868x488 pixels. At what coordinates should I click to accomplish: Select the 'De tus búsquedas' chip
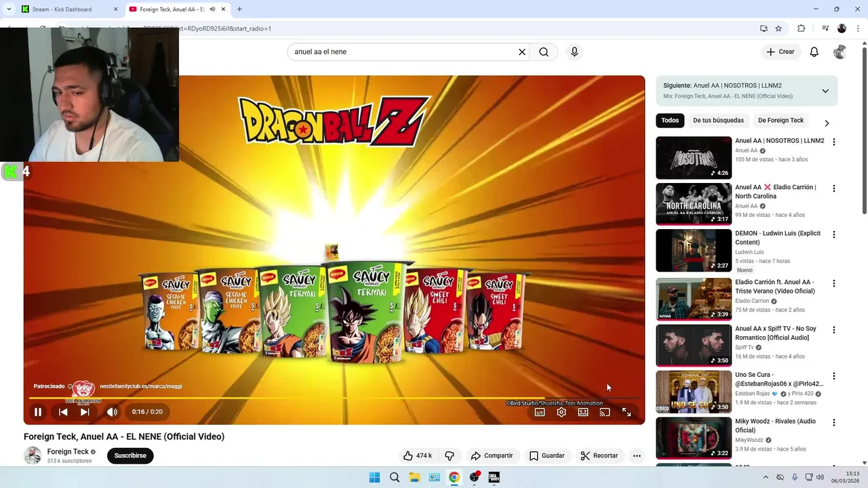pos(718,121)
